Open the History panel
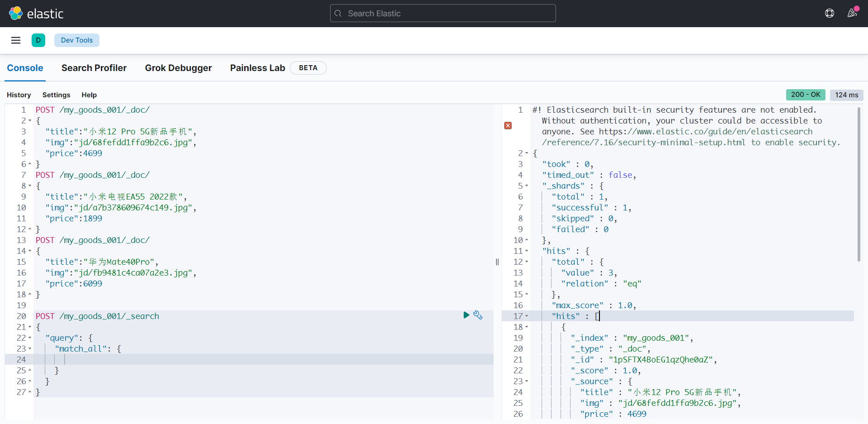The width and height of the screenshot is (868, 424). point(19,95)
